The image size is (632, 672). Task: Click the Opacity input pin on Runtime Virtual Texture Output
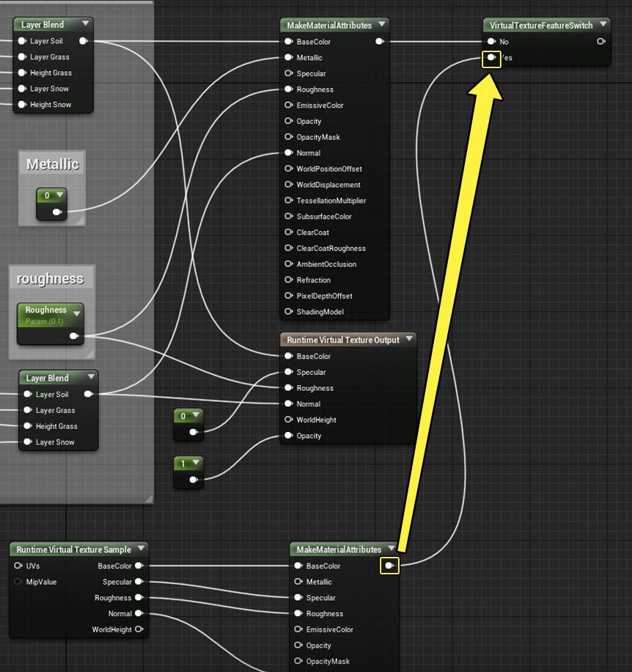(289, 436)
